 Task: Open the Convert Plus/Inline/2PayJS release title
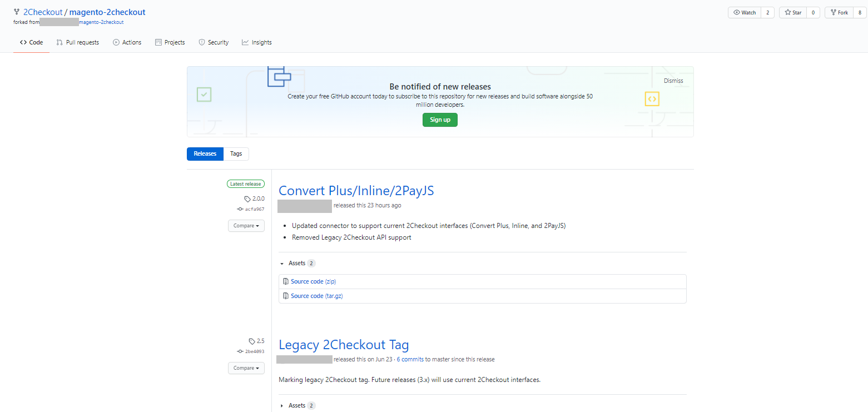[x=356, y=191]
